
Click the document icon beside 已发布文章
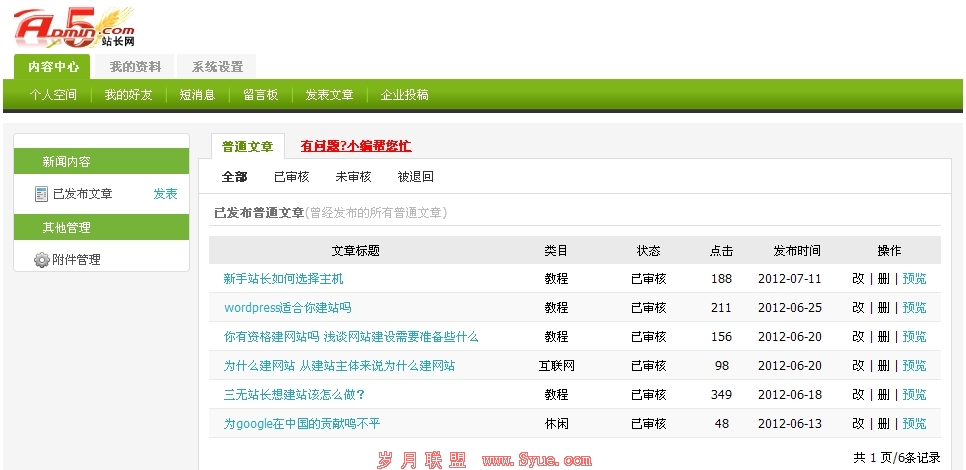pos(41,194)
